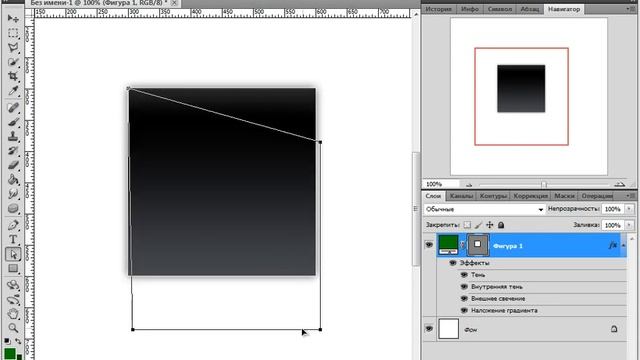Viewport: 640px width, 360px height.
Task: Click the link icon between Фигура 1 thumbnails
Action: 462,244
